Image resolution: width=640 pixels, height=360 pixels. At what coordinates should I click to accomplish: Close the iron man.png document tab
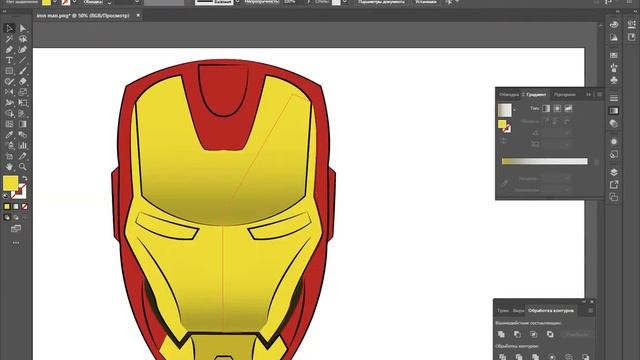tap(138, 16)
